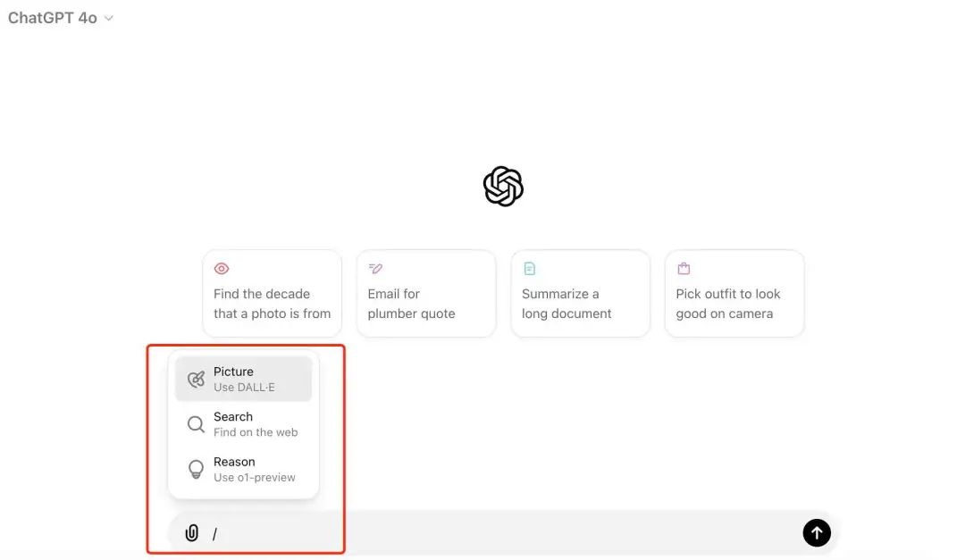The height and width of the screenshot is (560, 965).
Task: Click the pen icon on email card
Action: point(375,269)
